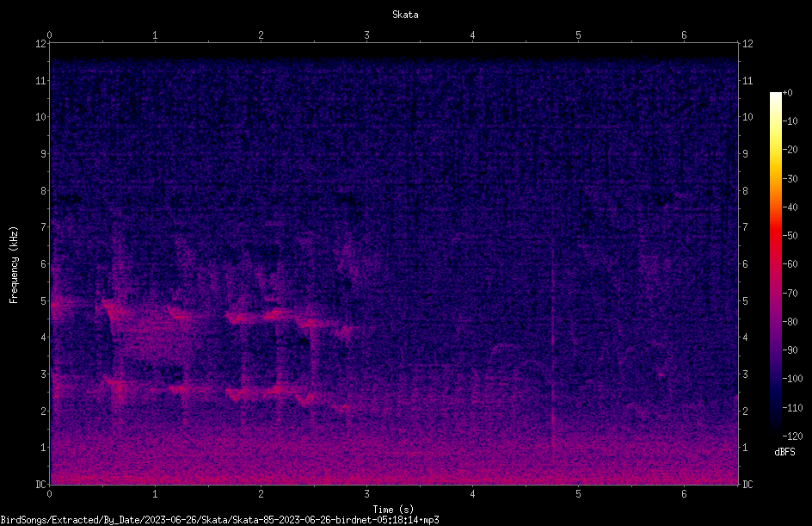Click the '-60' value on the color scale
This screenshot has width=812, height=526.
pos(790,264)
